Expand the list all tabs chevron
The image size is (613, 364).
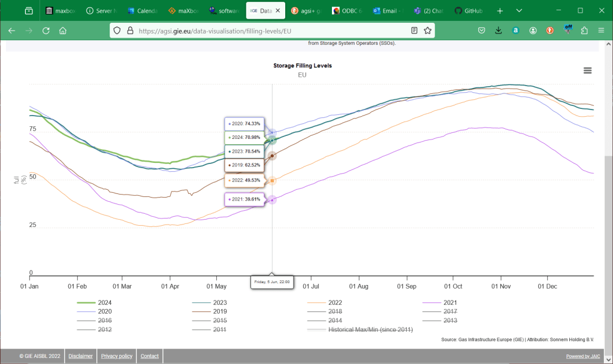tap(519, 11)
